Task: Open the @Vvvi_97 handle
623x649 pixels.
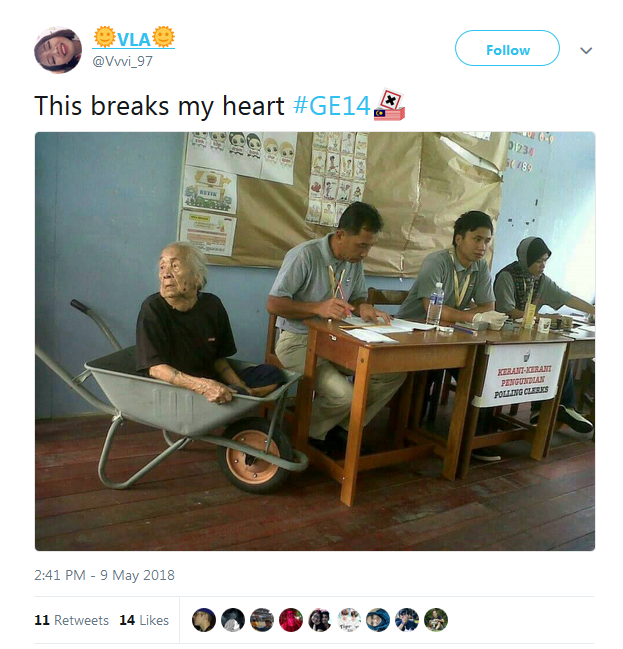Action: point(123,61)
